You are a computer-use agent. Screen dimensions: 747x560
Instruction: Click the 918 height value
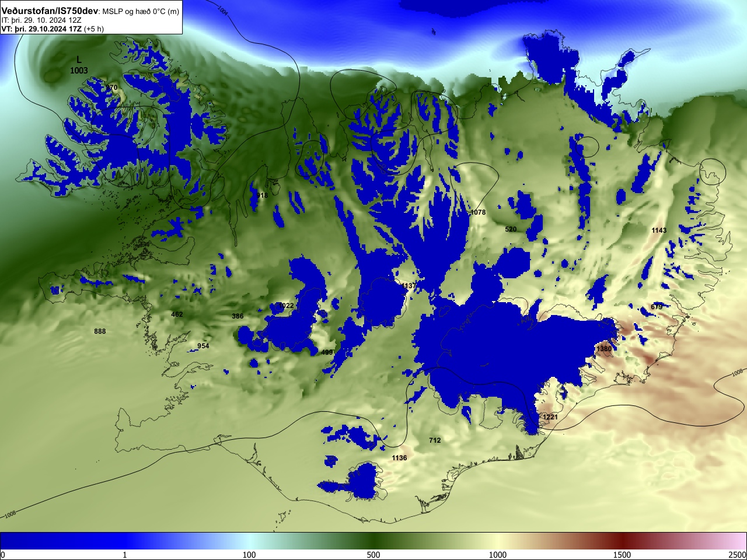[x=262, y=195]
